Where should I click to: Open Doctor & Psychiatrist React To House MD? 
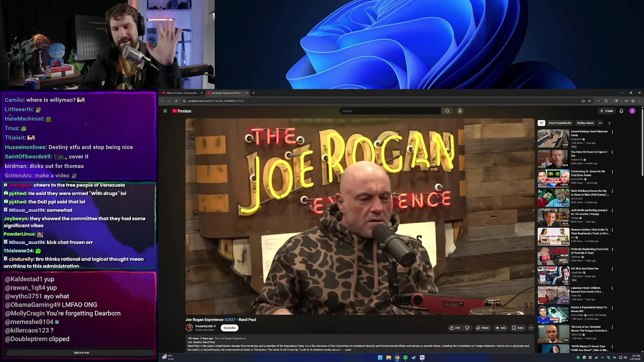(x=589, y=309)
